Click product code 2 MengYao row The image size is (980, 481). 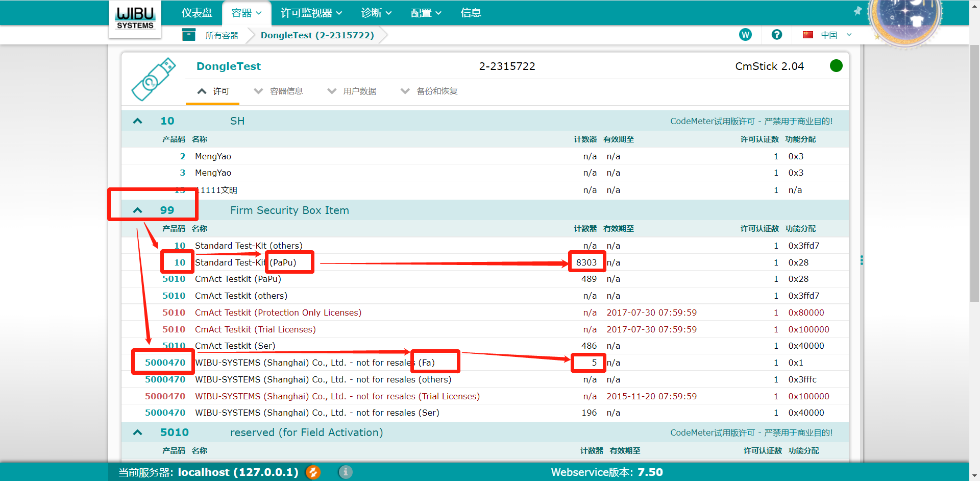485,156
